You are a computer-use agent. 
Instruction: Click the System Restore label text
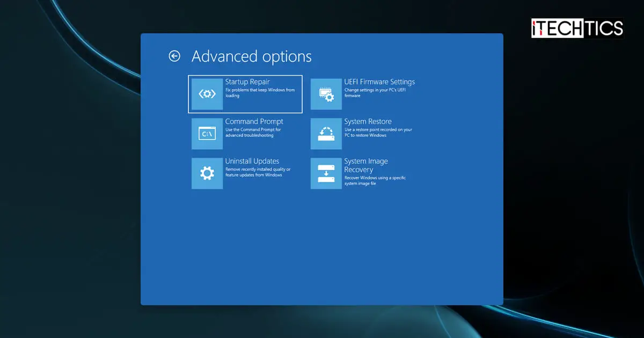[x=368, y=121]
